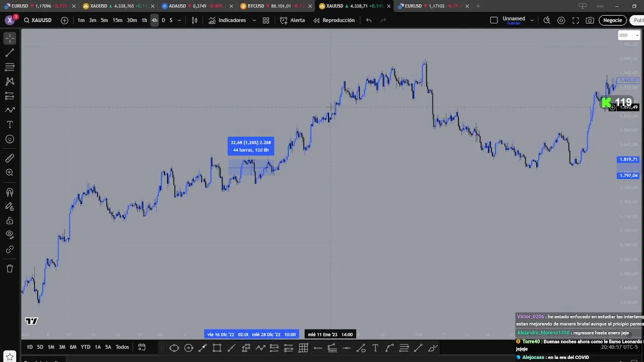Screen dimensions: 644x362
Task: Create an alert with Alerta button
Action: 292,20
